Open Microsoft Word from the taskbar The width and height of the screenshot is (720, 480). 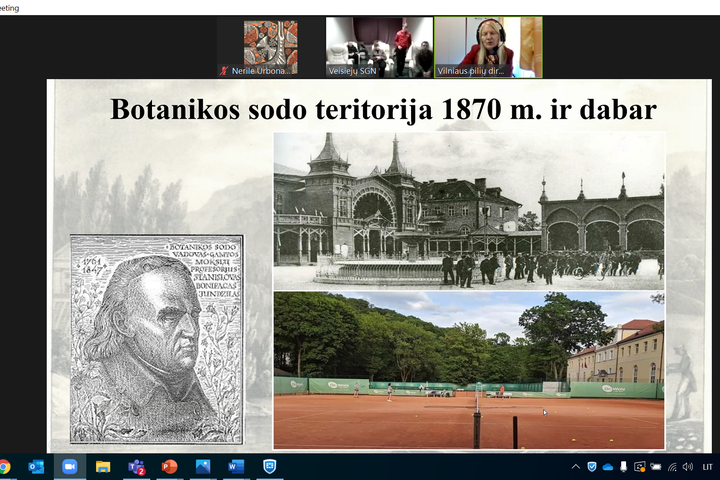coord(236,467)
